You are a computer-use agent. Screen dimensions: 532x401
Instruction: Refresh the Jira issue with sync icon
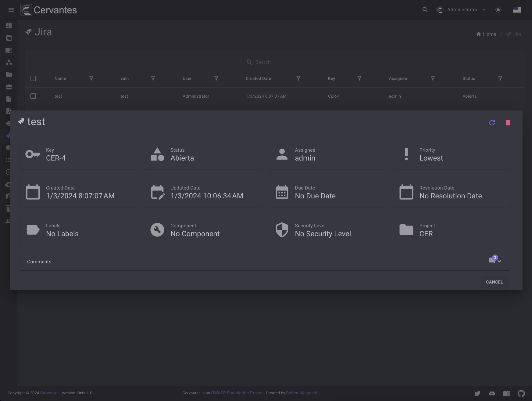pos(492,123)
